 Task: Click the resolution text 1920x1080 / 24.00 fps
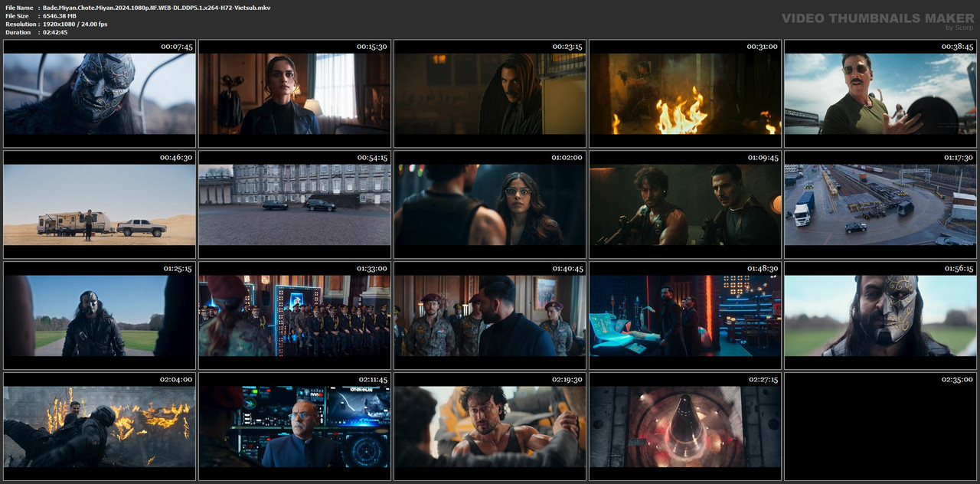tap(75, 25)
